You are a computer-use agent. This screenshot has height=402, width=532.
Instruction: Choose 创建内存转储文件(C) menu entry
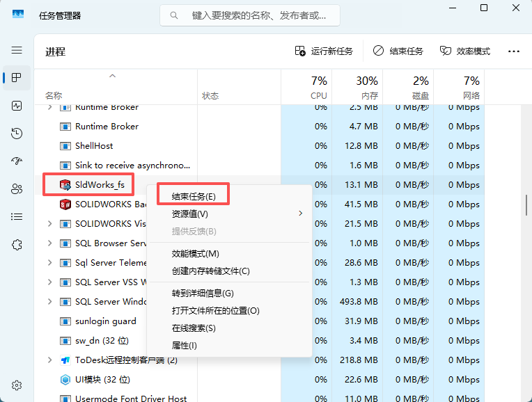tap(229, 271)
